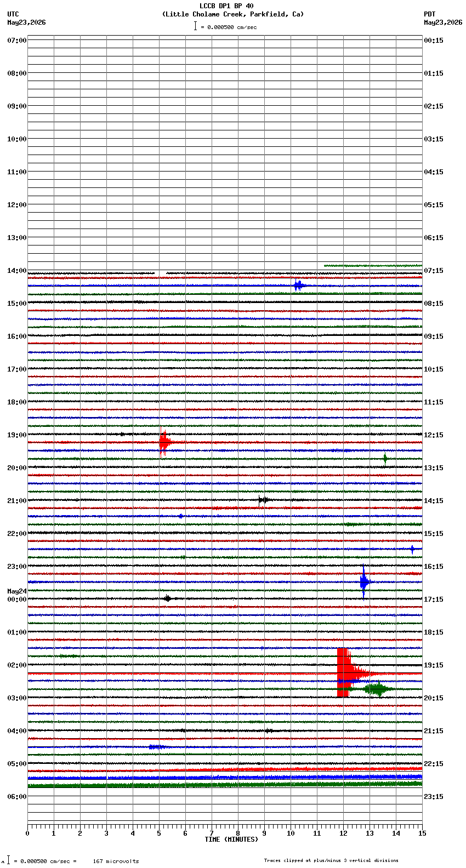The image size is (466, 868).
Task: Click the small blue spike near minute 14.6 after 22:00
Action: [x=412, y=549]
